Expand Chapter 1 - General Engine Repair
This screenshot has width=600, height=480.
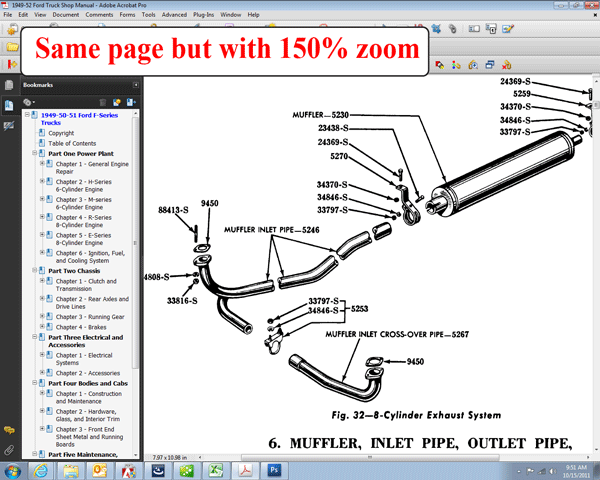click(42, 163)
